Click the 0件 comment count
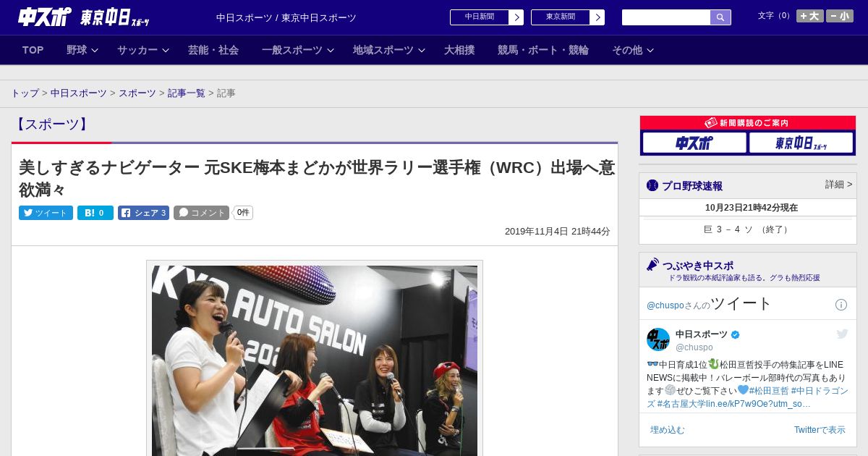The width and height of the screenshot is (868, 456). click(243, 213)
